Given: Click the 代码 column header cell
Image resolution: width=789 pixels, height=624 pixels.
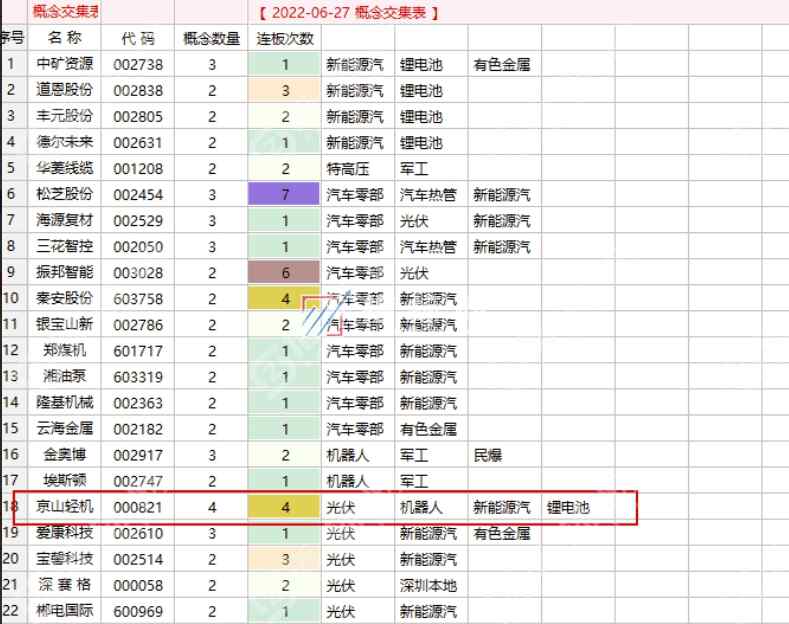Looking at the screenshot, I should pos(138,38).
